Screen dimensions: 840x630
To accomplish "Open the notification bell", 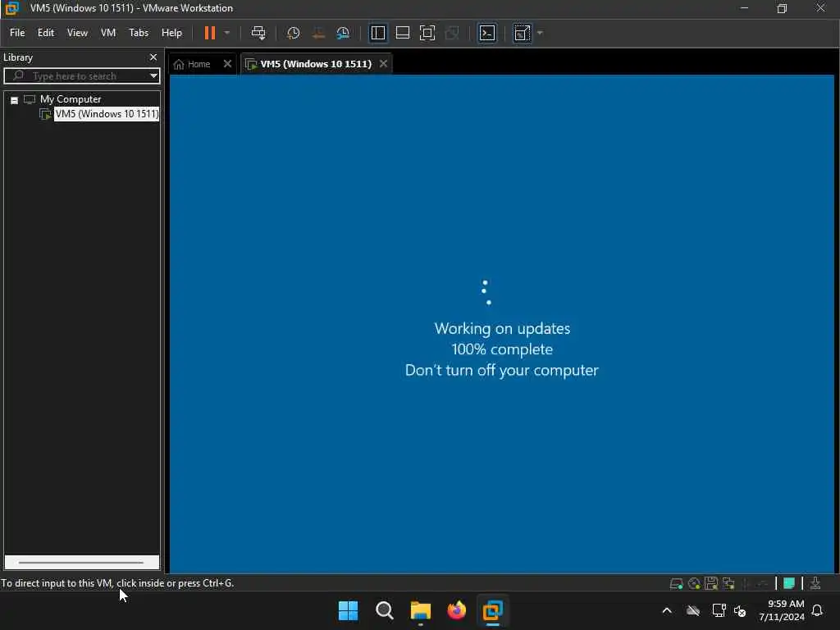I will 817,610.
